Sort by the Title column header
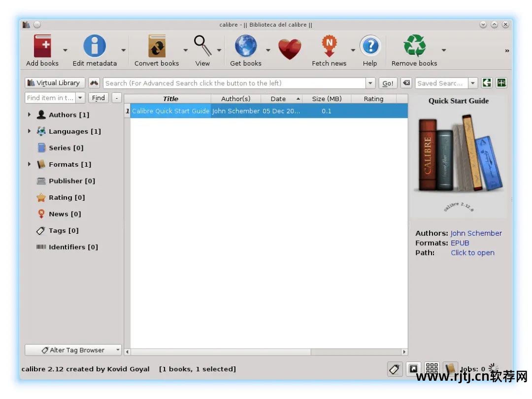Image resolution: width=532 pixels, height=399 pixels. (x=170, y=99)
